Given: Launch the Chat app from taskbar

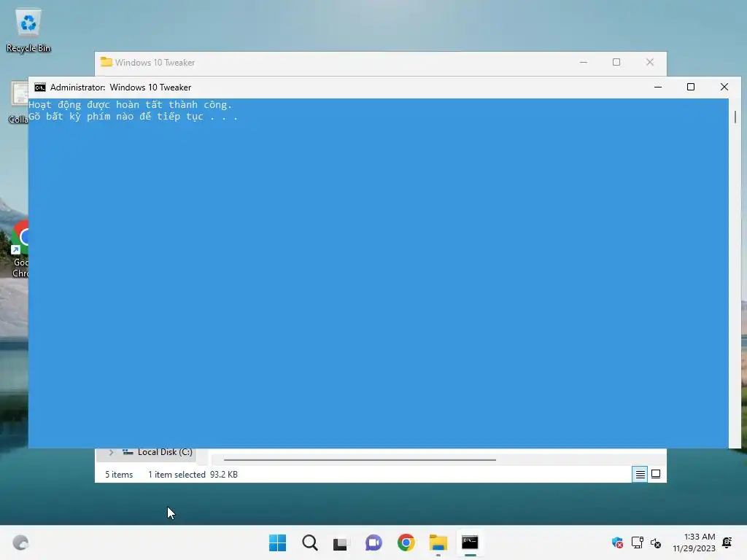Looking at the screenshot, I should (x=373, y=542).
